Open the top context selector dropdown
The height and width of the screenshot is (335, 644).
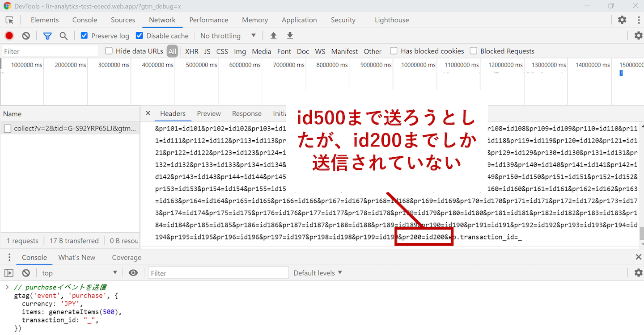click(80, 273)
